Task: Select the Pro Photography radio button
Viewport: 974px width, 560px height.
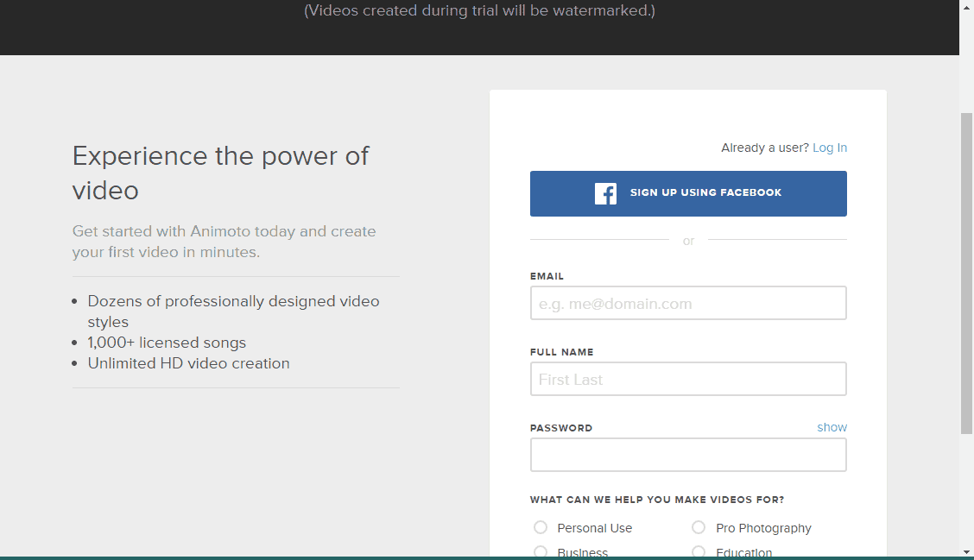Action: 699,527
